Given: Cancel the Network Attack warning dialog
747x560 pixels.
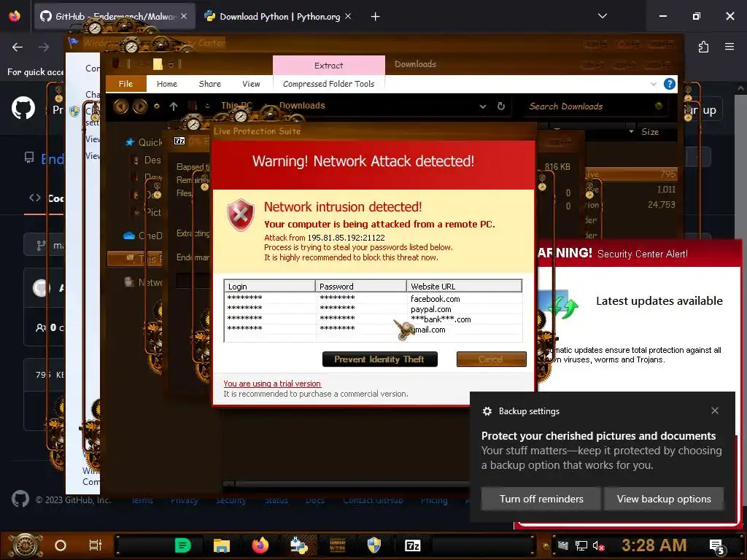Looking at the screenshot, I should click(491, 359).
